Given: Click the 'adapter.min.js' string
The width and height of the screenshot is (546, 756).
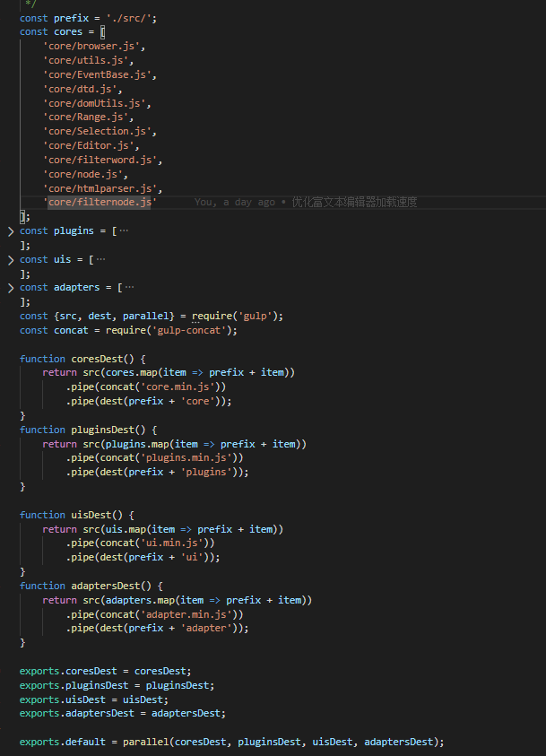Looking at the screenshot, I should pos(186,614).
